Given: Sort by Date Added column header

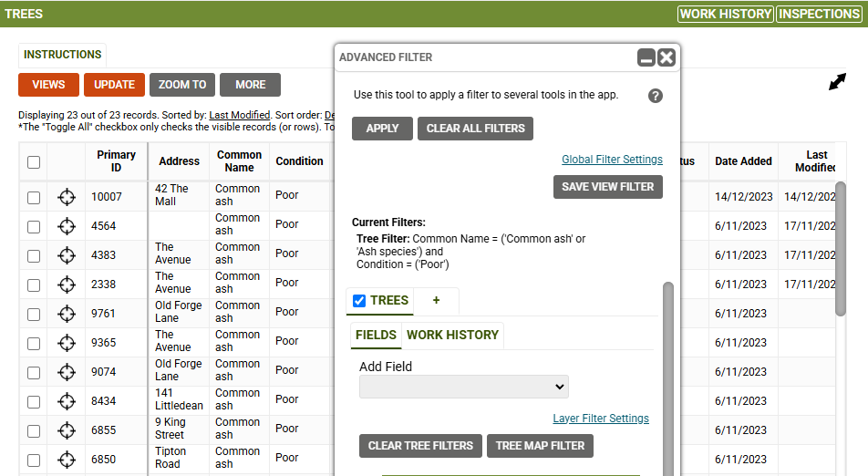Looking at the screenshot, I should tap(743, 161).
